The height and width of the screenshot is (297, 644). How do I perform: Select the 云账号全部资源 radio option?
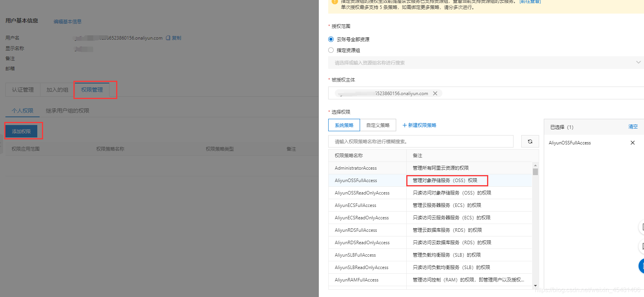click(x=331, y=39)
